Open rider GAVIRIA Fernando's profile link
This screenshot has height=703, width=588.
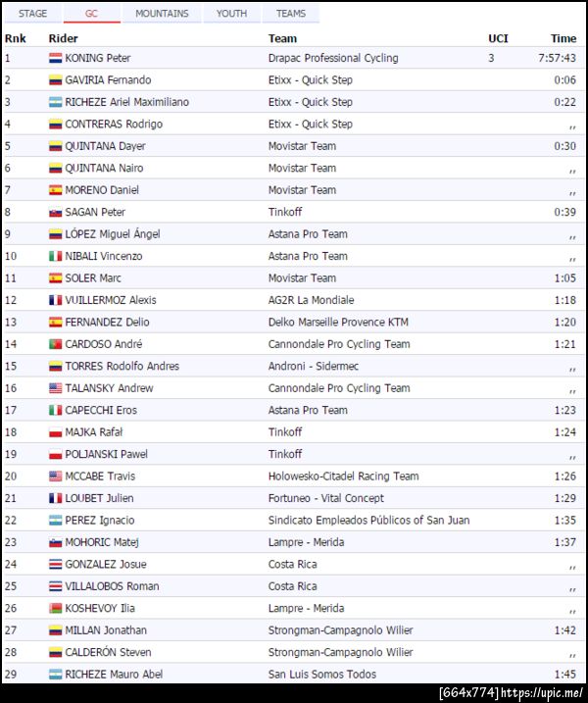tap(108, 80)
